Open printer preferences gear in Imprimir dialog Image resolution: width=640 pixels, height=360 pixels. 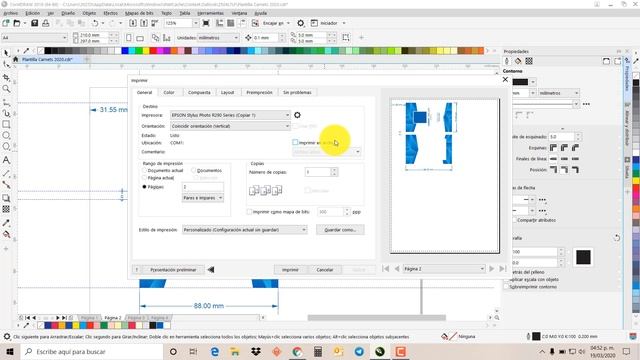pyautogui.click(x=297, y=115)
